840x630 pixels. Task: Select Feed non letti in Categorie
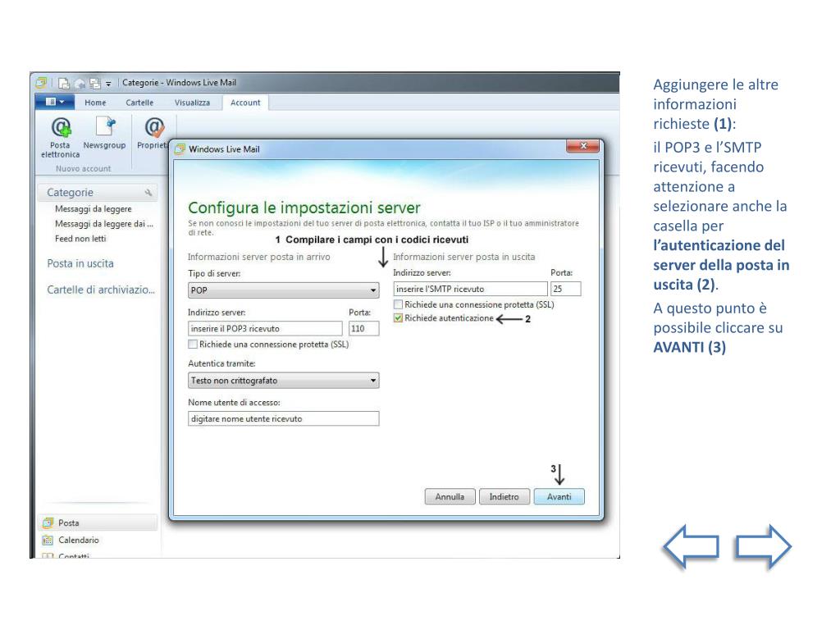tap(80, 239)
